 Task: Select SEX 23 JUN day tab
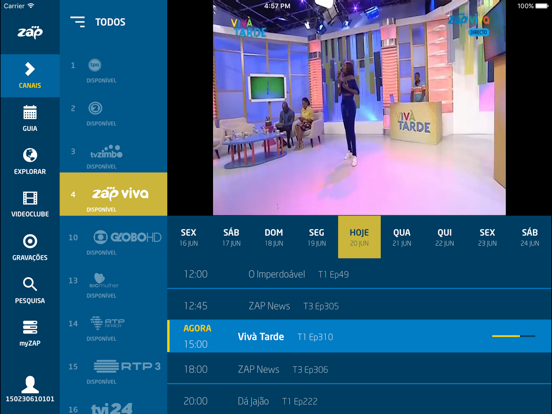pyautogui.click(x=487, y=237)
